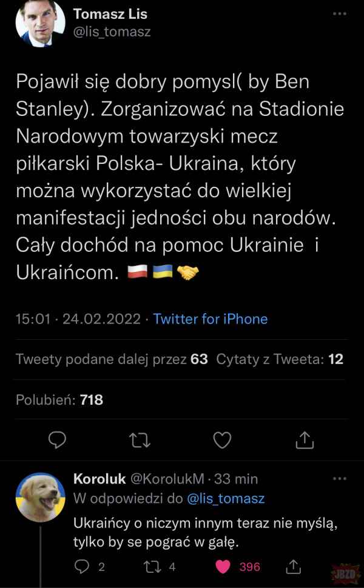
Task: Open the Tomasz Lis display name
Action: coord(110,14)
